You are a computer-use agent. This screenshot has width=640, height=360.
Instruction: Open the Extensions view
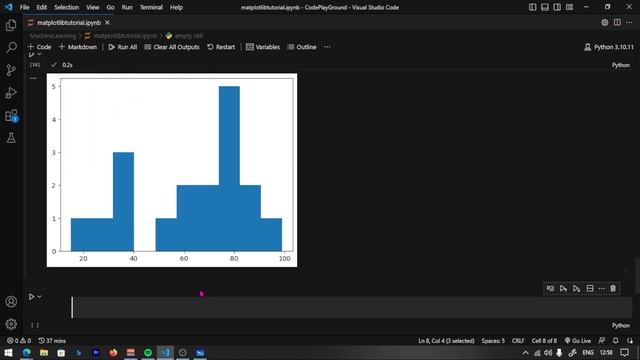point(11,116)
